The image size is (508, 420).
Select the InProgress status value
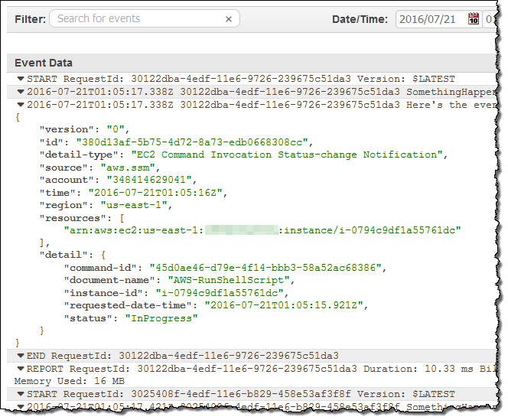(x=161, y=318)
